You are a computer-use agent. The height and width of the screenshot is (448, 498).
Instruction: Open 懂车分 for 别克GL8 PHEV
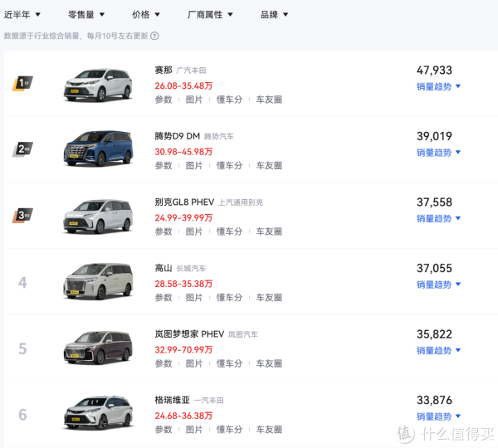pyautogui.click(x=229, y=231)
